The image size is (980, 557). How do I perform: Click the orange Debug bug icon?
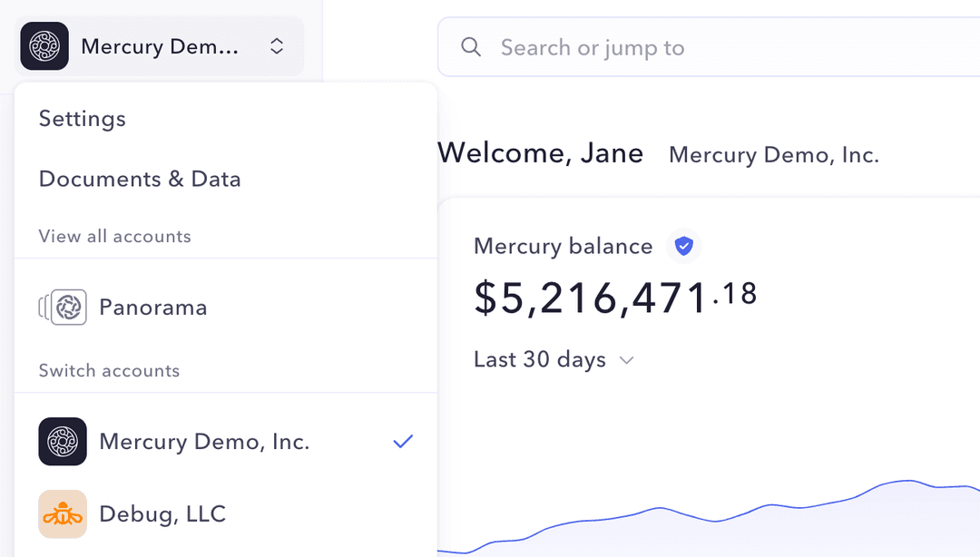pyautogui.click(x=63, y=513)
